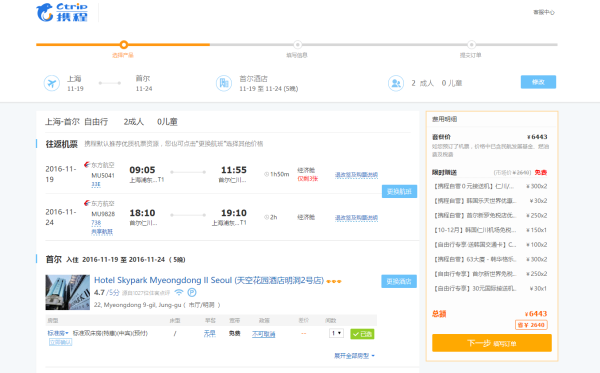Toggle the green 已选 selected room button
600x373 pixels.
[x=362, y=334]
